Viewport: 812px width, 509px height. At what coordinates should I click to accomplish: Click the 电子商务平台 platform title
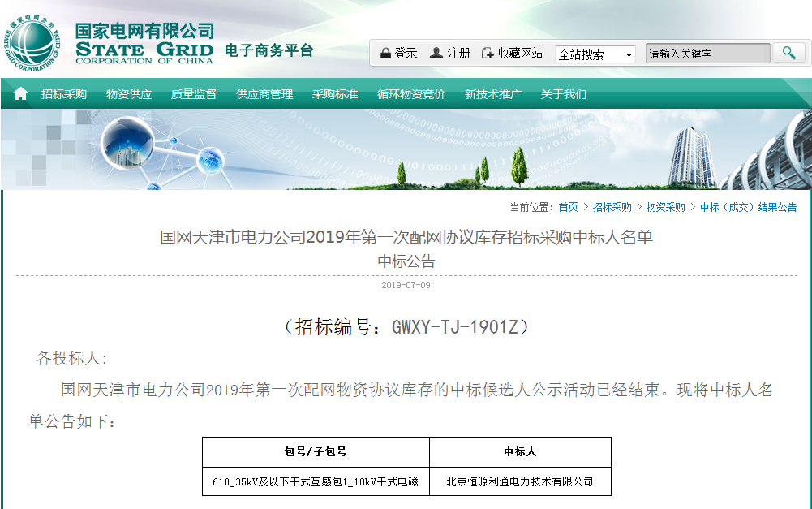(x=269, y=50)
